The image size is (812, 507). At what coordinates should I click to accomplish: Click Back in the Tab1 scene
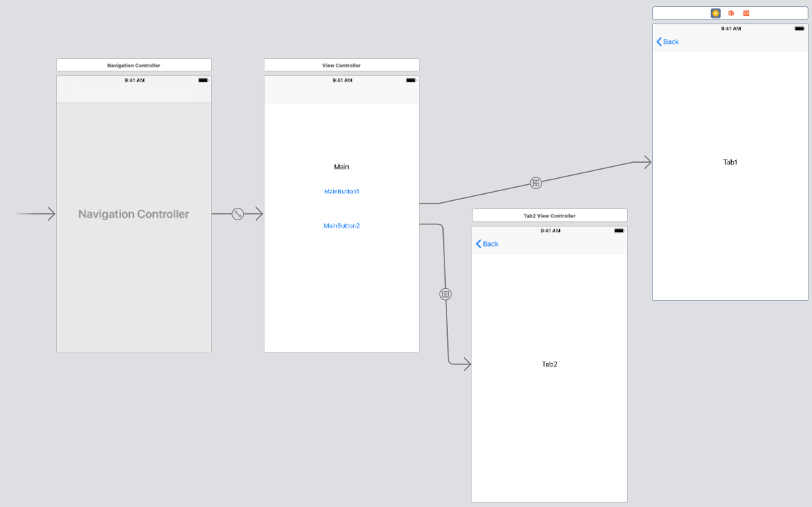667,42
